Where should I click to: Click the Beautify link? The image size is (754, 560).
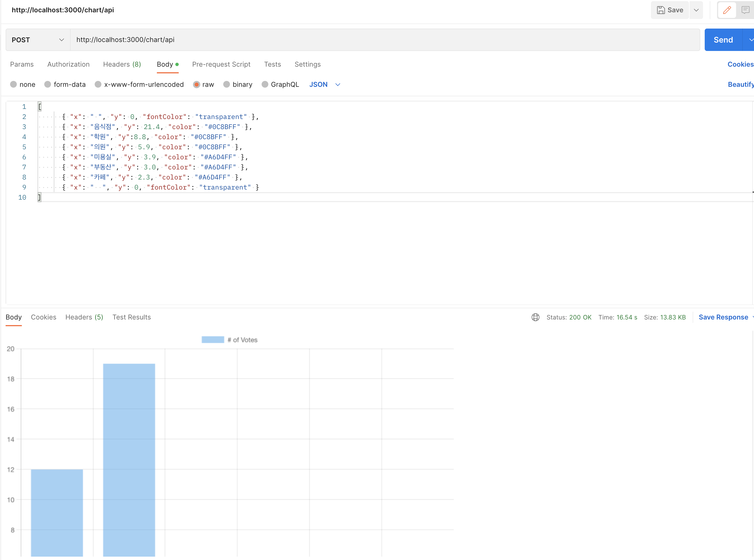(x=741, y=84)
